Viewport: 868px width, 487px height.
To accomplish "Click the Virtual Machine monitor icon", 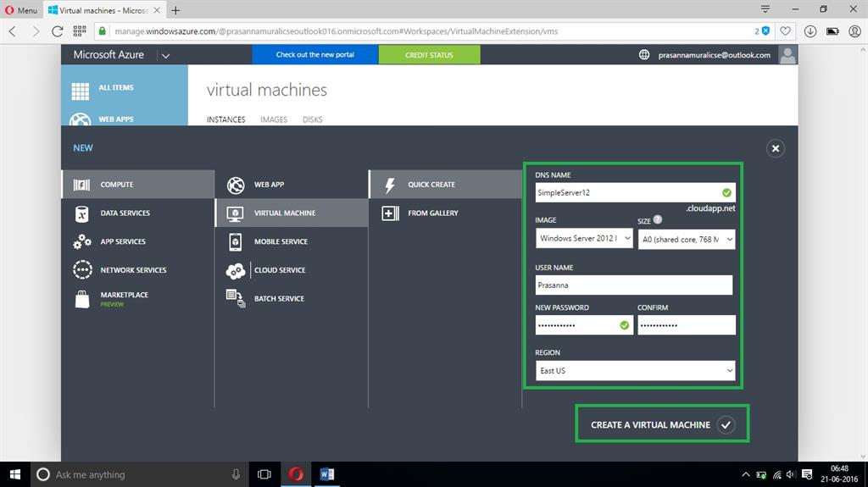I will click(236, 213).
